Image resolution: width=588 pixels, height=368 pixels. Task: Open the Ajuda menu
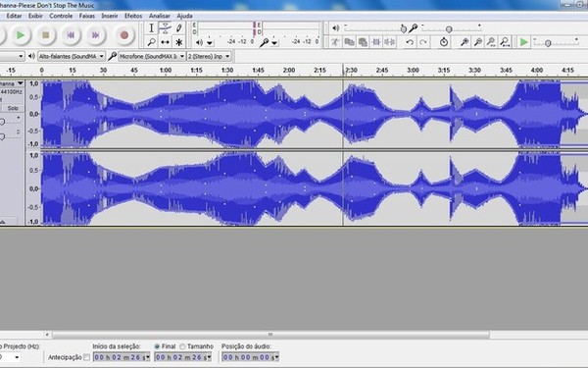[184, 16]
